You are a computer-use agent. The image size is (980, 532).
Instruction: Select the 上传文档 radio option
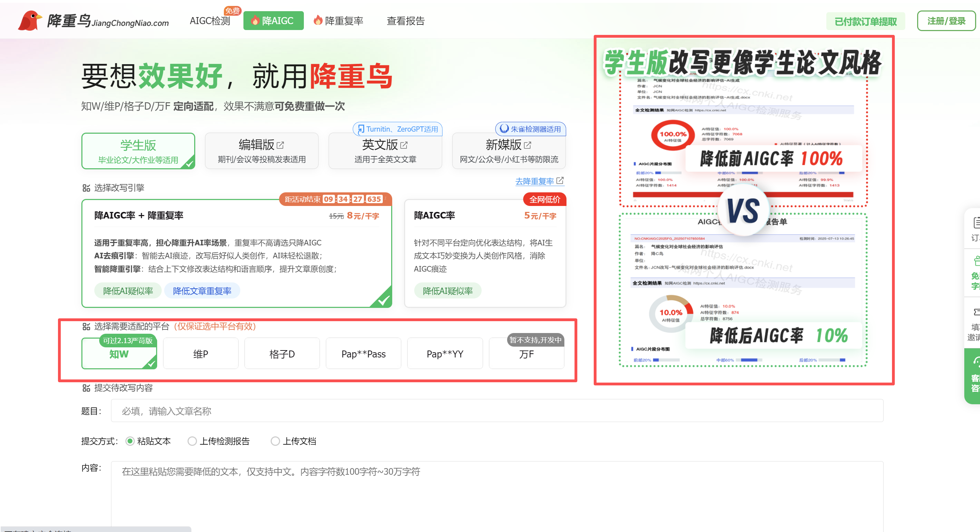pos(275,441)
